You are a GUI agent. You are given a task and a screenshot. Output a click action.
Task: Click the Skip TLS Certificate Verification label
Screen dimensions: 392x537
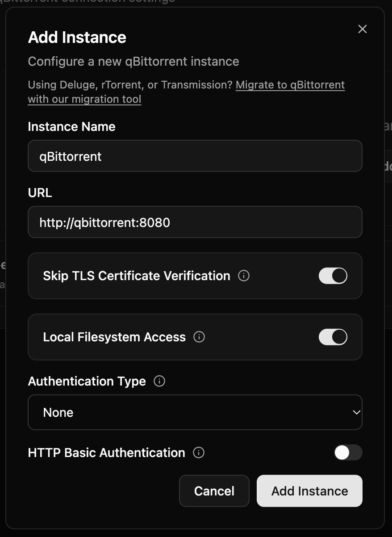(x=137, y=276)
